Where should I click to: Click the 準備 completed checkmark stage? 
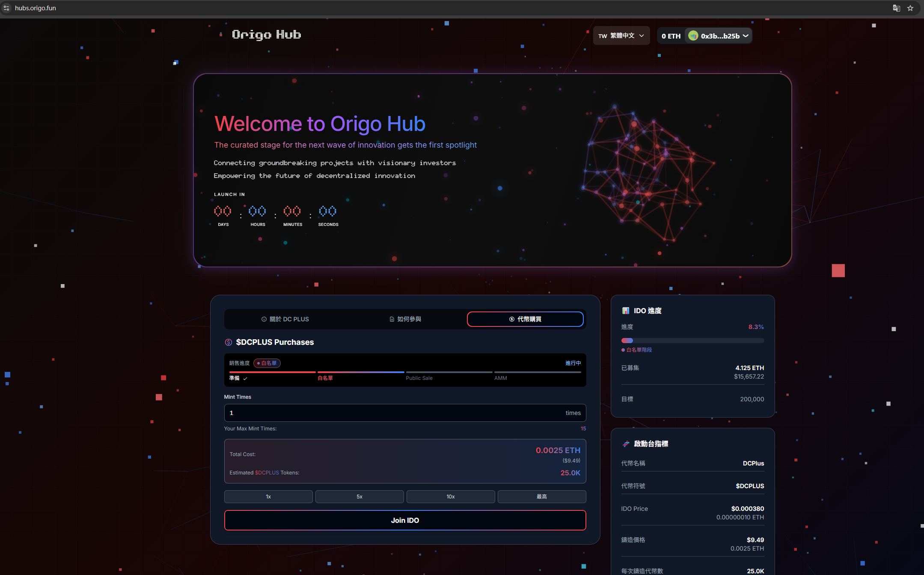click(245, 378)
